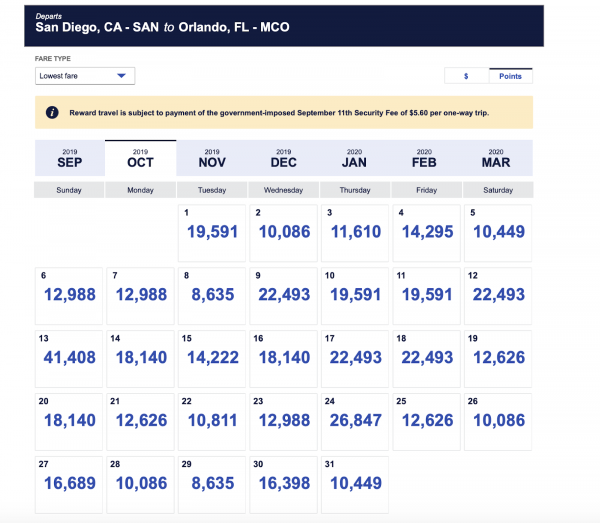Select the NOV 2019 month tab

click(x=212, y=158)
